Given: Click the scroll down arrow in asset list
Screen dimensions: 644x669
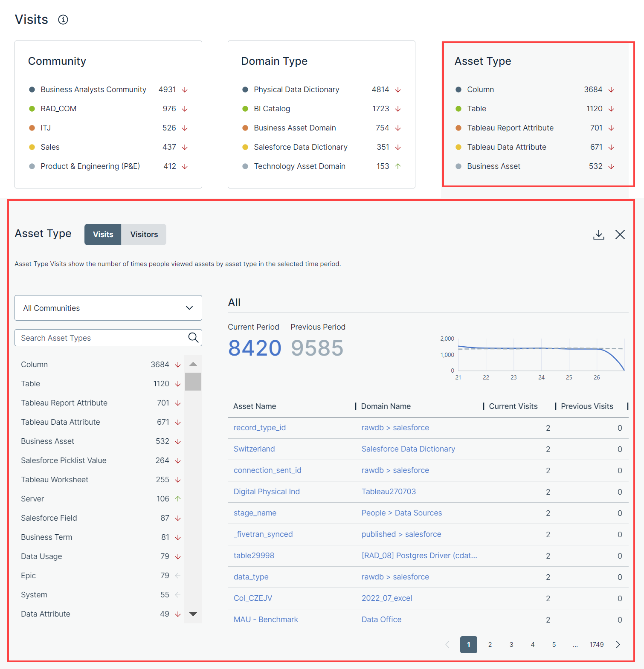Looking at the screenshot, I should (193, 614).
